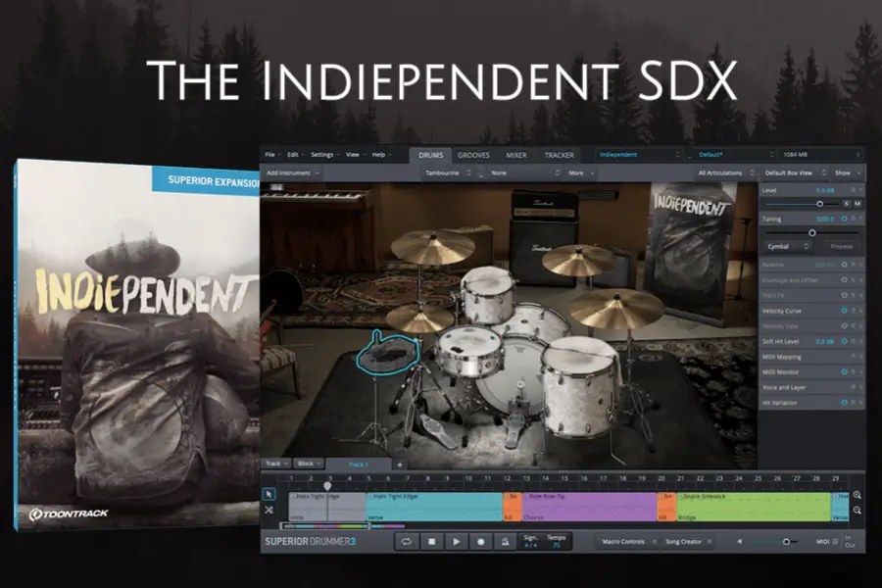Expand the MIDI Mapping section
Image resolution: width=882 pixels, height=588 pixels.
[x=811, y=357]
